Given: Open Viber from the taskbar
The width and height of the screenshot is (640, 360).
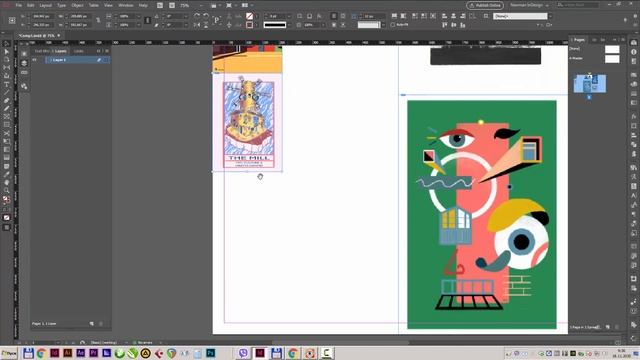Looking at the screenshot, I should coord(243,353).
